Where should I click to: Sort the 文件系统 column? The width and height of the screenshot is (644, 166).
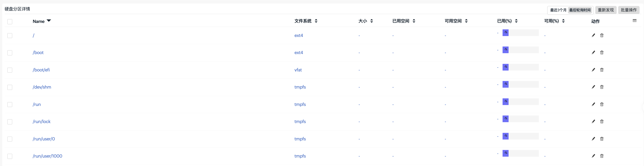(x=316, y=21)
